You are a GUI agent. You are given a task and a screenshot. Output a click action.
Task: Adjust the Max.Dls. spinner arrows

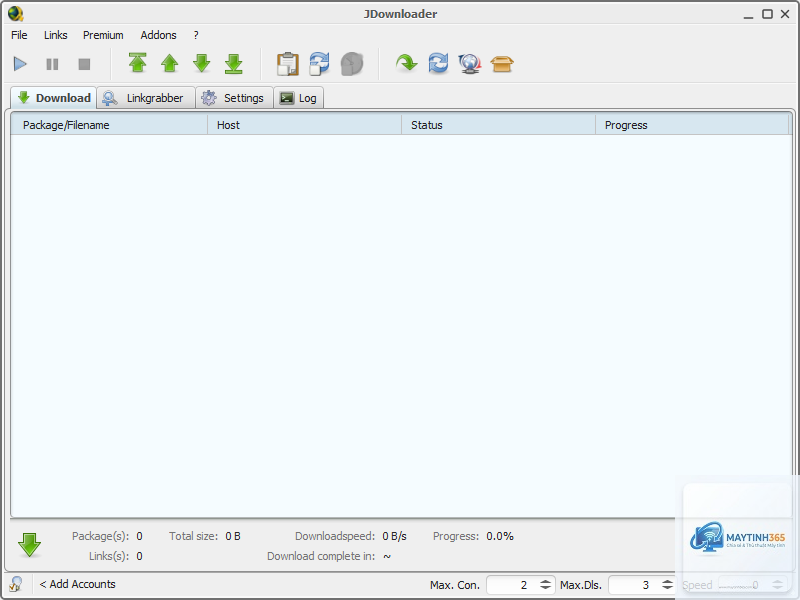tap(667, 585)
